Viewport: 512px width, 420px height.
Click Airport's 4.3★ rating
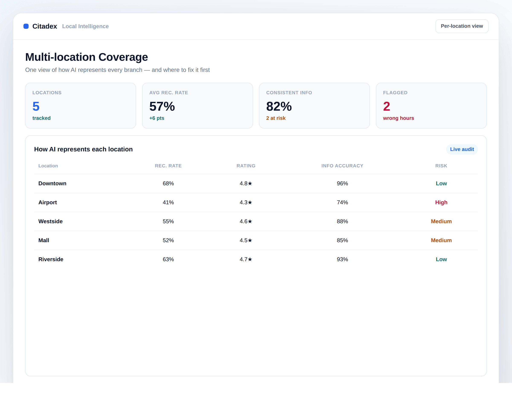point(246,203)
